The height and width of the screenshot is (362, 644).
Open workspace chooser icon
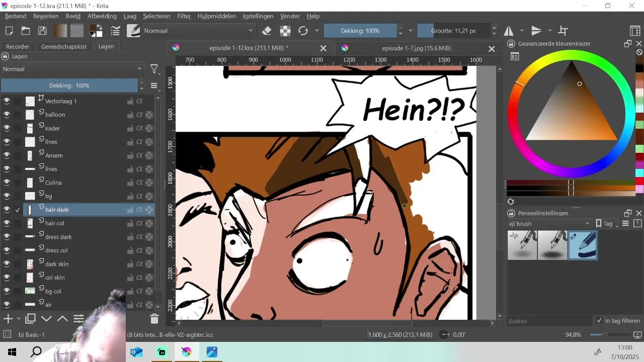click(635, 31)
